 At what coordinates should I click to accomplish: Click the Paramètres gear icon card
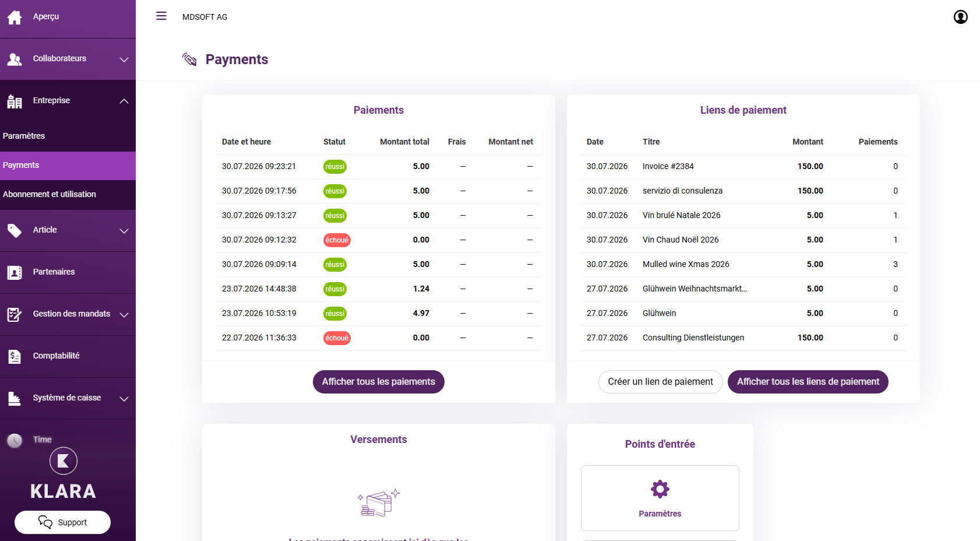pos(660,498)
